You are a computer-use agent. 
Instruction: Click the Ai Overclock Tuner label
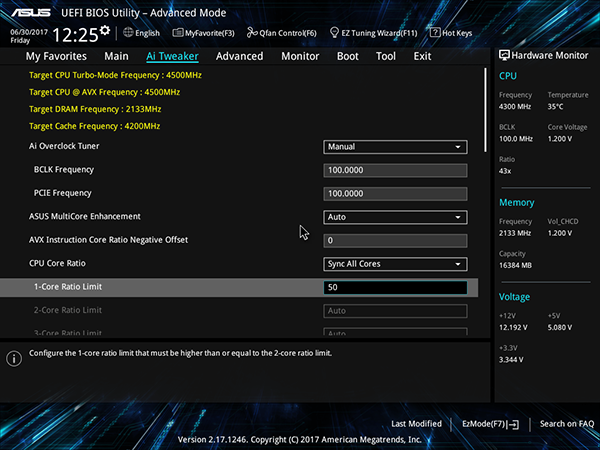coord(64,146)
